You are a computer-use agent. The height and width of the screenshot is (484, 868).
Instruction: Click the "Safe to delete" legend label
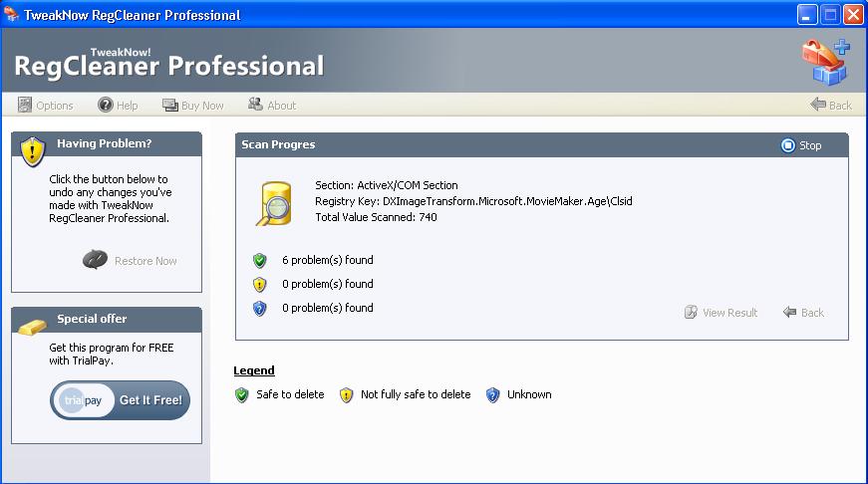(x=290, y=394)
